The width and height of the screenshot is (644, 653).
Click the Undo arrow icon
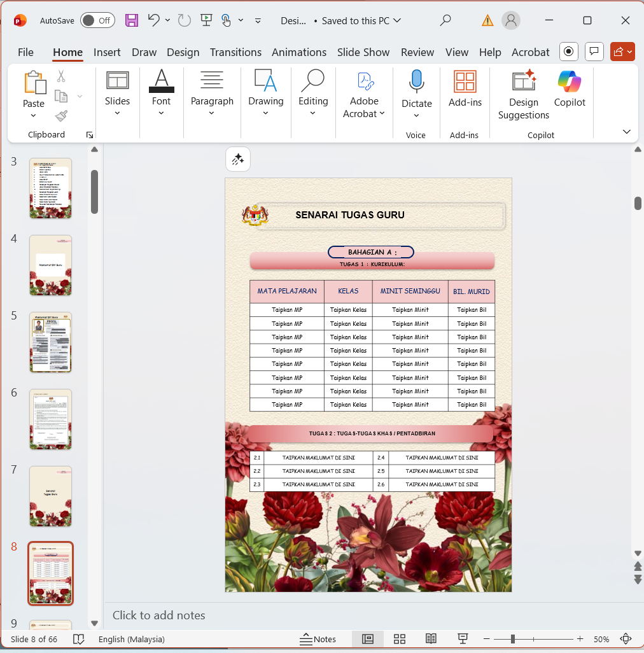[x=153, y=20]
